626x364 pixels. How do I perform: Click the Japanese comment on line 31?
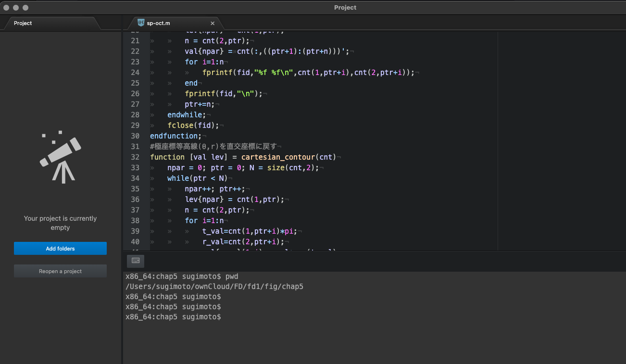(x=213, y=147)
